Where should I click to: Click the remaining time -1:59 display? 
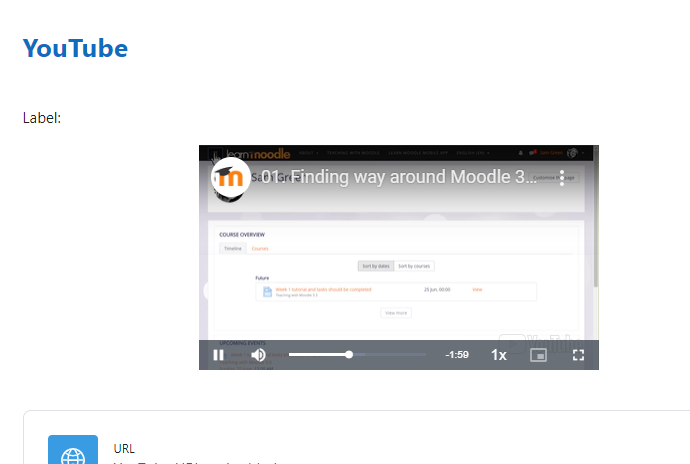click(x=457, y=355)
